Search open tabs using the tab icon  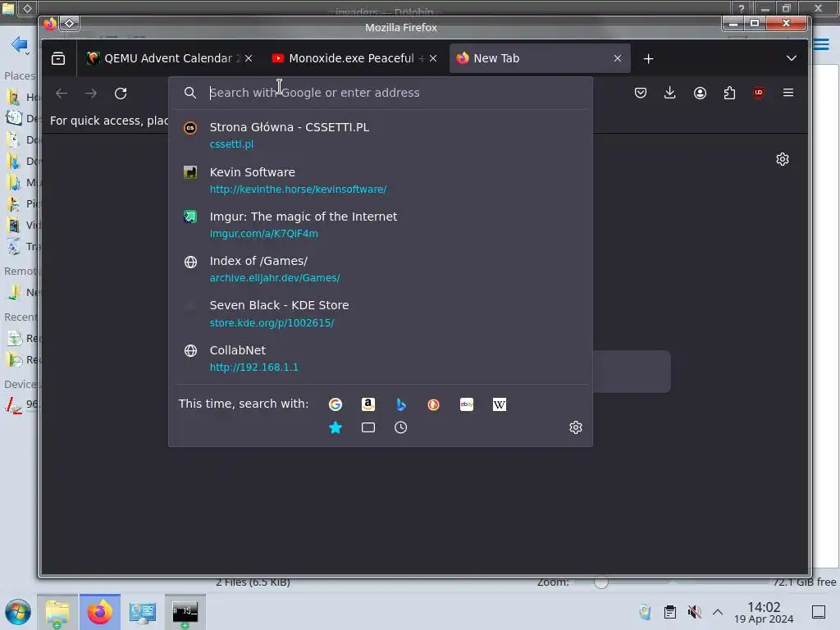coord(368,427)
